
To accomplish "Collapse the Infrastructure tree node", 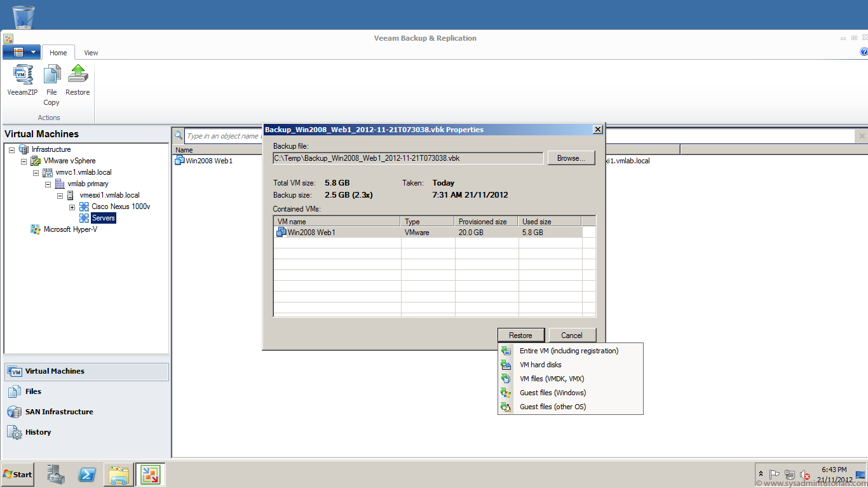I will click(12, 149).
